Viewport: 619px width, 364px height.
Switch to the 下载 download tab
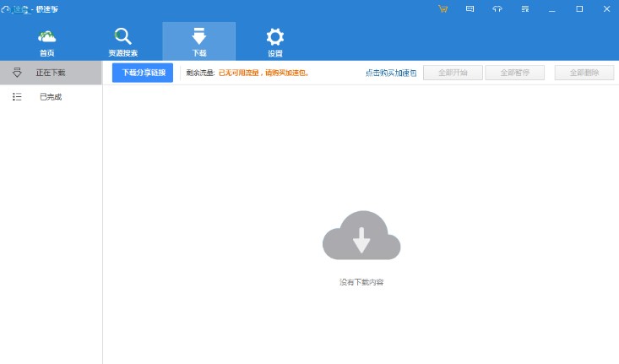[x=199, y=42]
